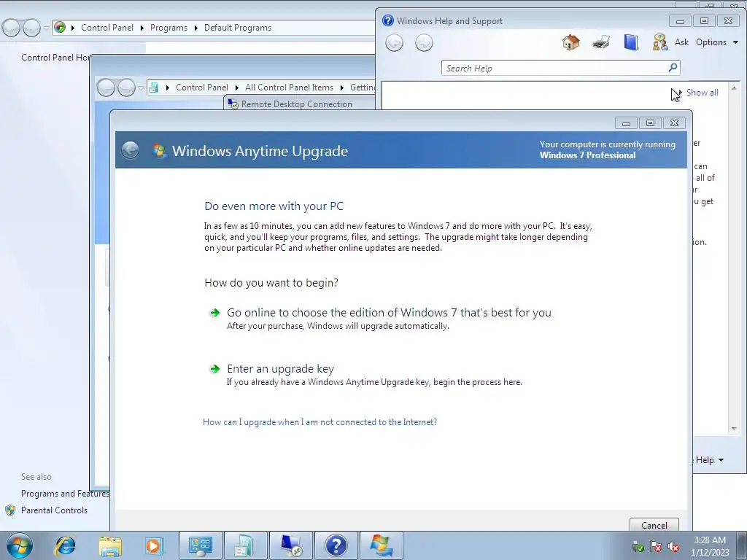The image size is (747, 560).
Task: Expand arrow before All Control Panel Items
Action: pyautogui.click(x=237, y=87)
